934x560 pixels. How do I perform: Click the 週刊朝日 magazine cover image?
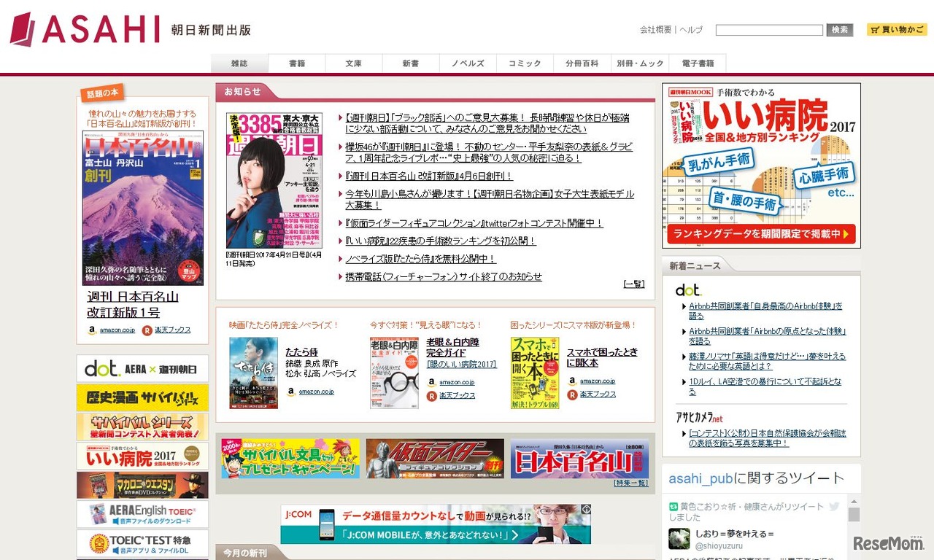(274, 180)
